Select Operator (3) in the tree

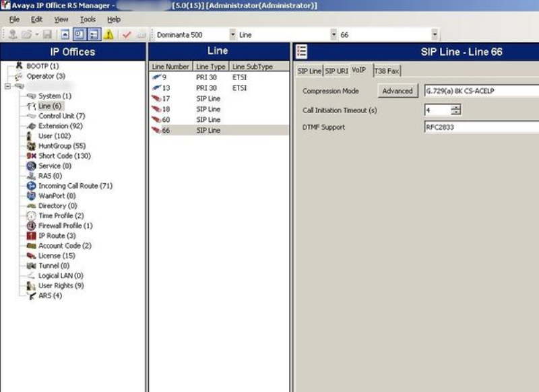click(46, 76)
